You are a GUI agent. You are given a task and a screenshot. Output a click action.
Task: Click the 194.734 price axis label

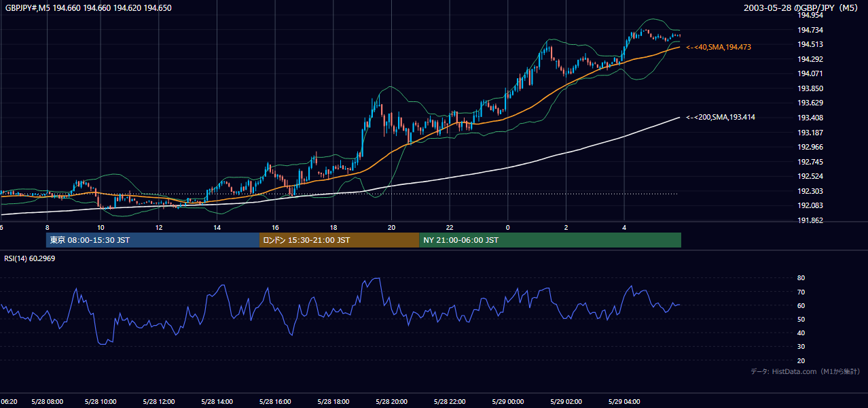click(x=810, y=30)
